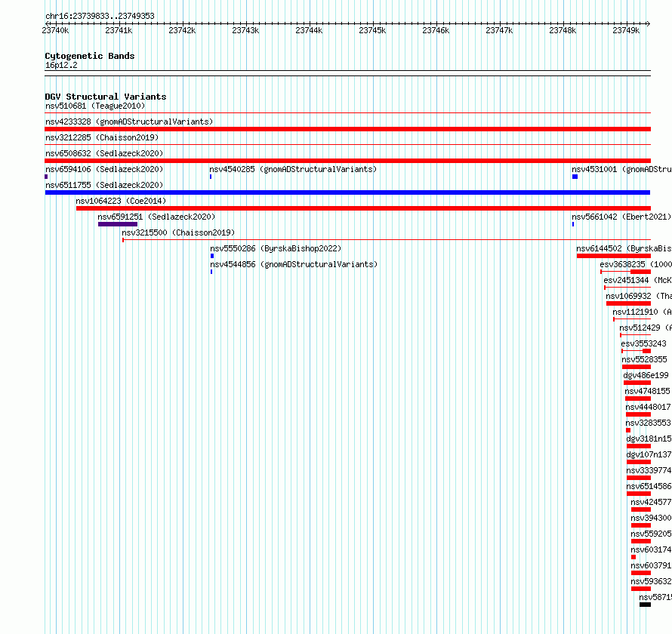The width and height of the screenshot is (672, 634).
Task: Click the esv2451344 variant label
Action: (x=638, y=280)
